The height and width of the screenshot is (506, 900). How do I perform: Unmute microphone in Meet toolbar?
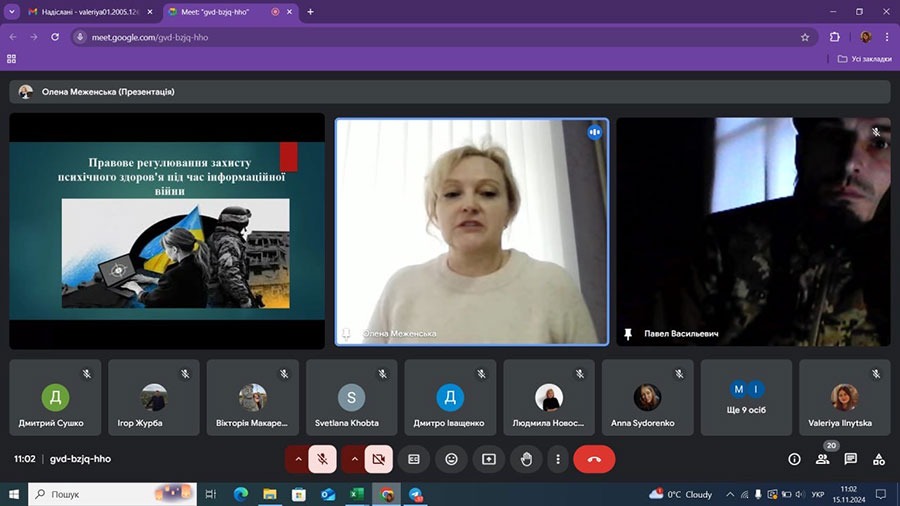click(x=322, y=459)
